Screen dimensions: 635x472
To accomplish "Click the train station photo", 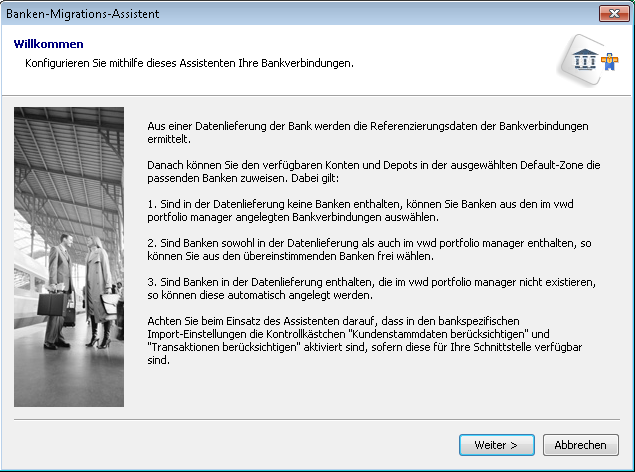I will [69, 256].
